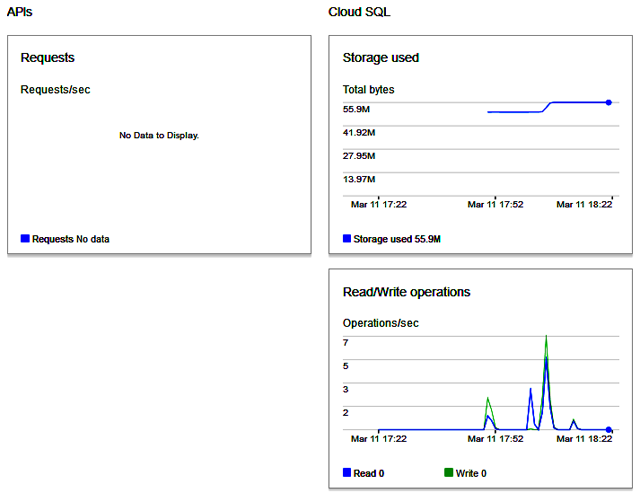Click the Operations chart's Mar 11 17:22 label
The image size is (640, 493).
tap(379, 439)
